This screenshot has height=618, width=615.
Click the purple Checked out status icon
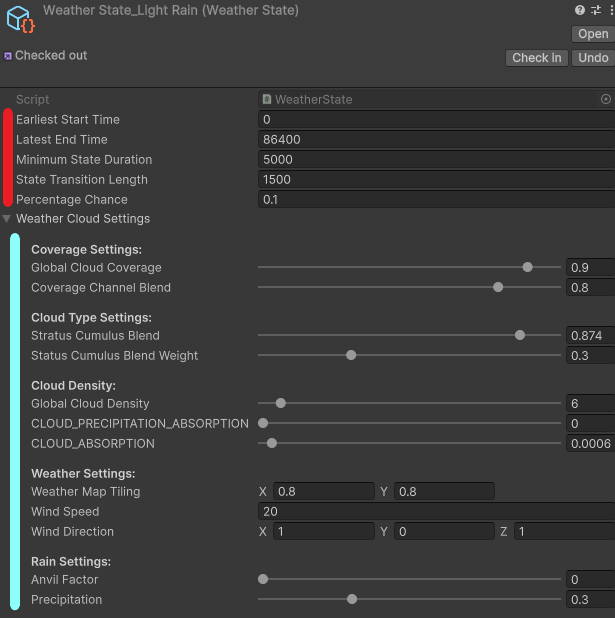8,56
